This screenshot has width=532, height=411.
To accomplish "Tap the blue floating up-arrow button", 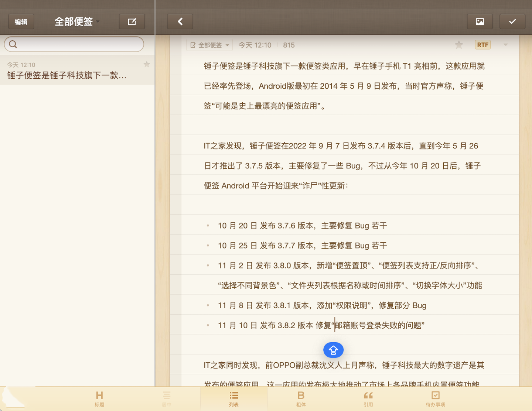I will click(x=333, y=350).
